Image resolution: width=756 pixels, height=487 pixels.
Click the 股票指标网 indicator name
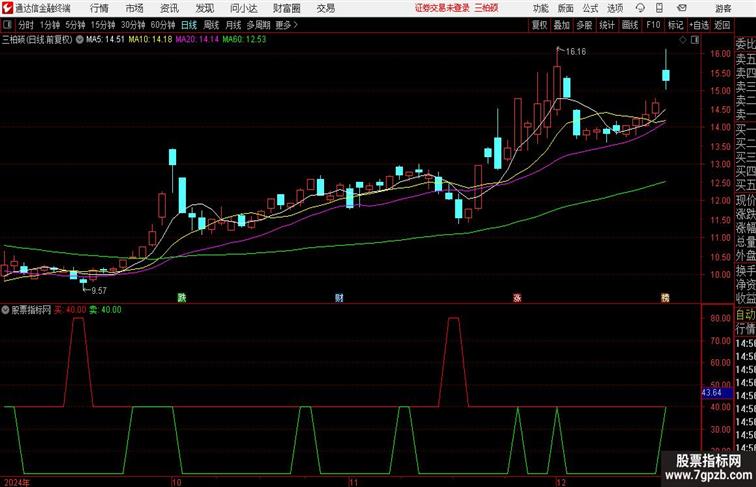click(31, 310)
